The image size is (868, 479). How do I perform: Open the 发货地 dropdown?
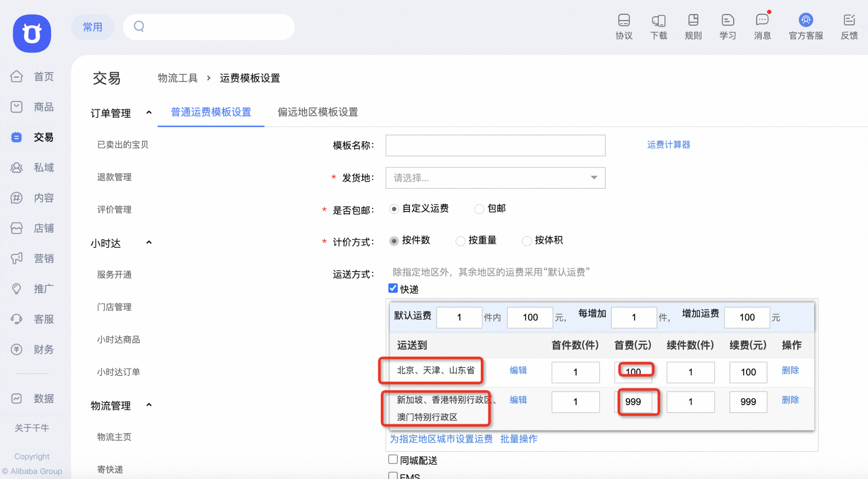tap(495, 178)
